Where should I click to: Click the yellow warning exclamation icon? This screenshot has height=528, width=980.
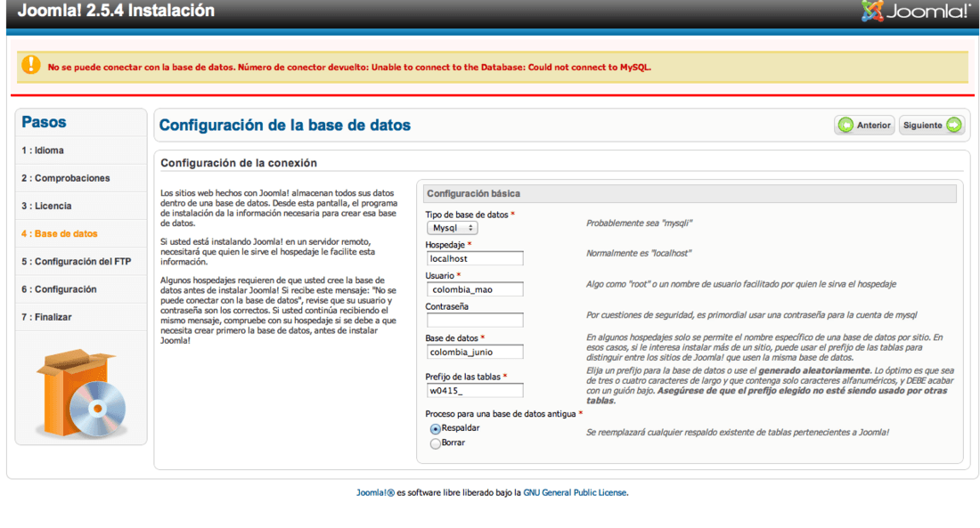point(30,65)
